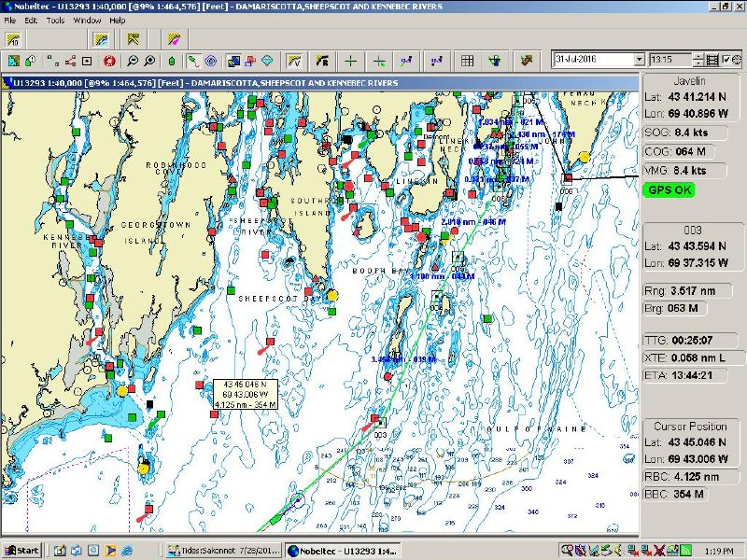Click the blue concentric range rings icon

(x=211, y=61)
